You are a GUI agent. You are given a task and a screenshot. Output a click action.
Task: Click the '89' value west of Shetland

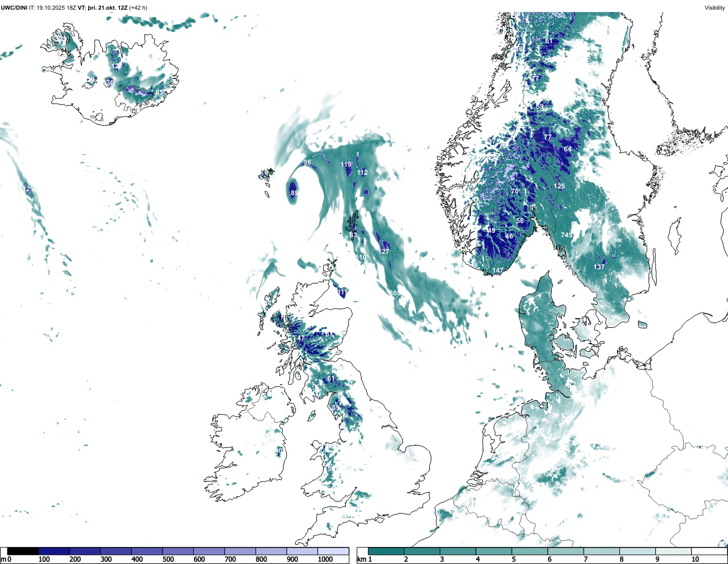click(295, 193)
